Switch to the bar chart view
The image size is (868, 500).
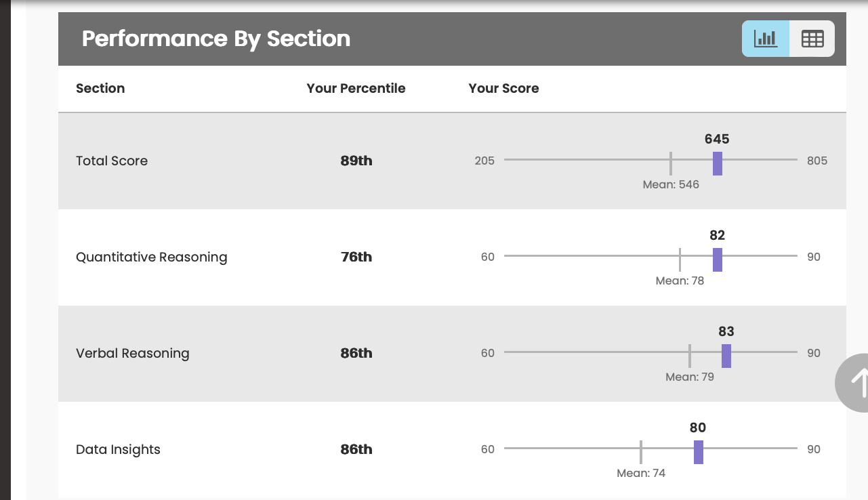pos(766,39)
